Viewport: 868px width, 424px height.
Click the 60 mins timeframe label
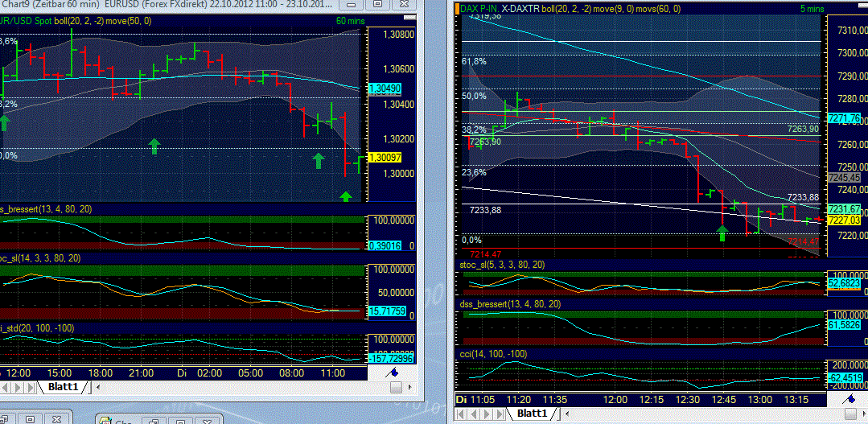pos(349,21)
